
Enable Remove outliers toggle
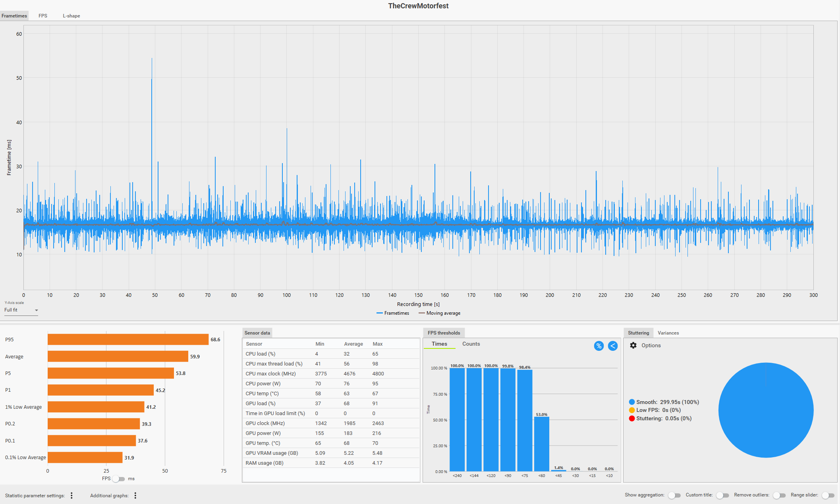tap(779, 495)
